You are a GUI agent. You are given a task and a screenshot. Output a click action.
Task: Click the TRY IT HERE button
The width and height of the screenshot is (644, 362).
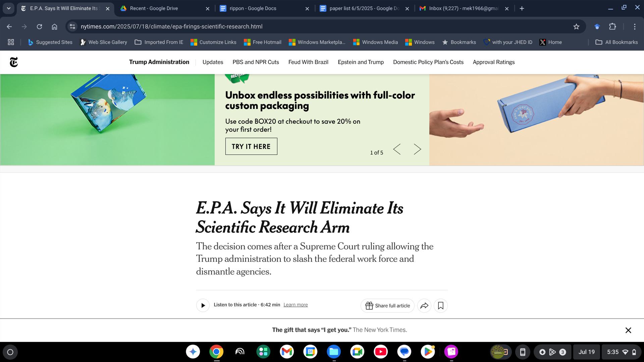(251, 146)
